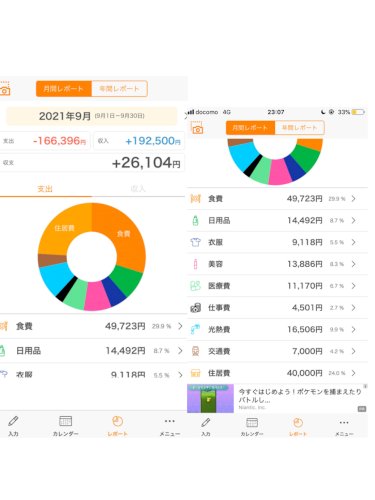This screenshot has width=375, height=500.
Task: Select 年間レポート on right screen
Action: pyautogui.click(x=299, y=128)
